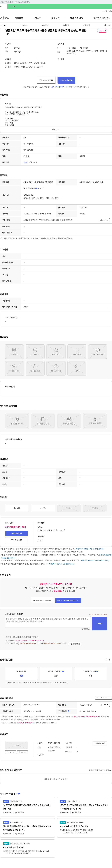Screen dimensions: 112x868
Task: Click the 필기 step in 전형방법
Action: [69, 508]
